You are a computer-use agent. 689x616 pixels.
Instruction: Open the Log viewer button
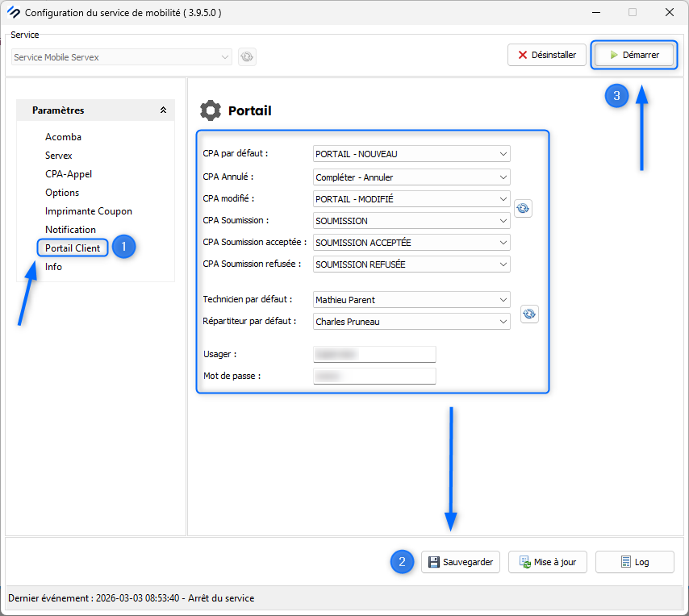pyautogui.click(x=634, y=562)
